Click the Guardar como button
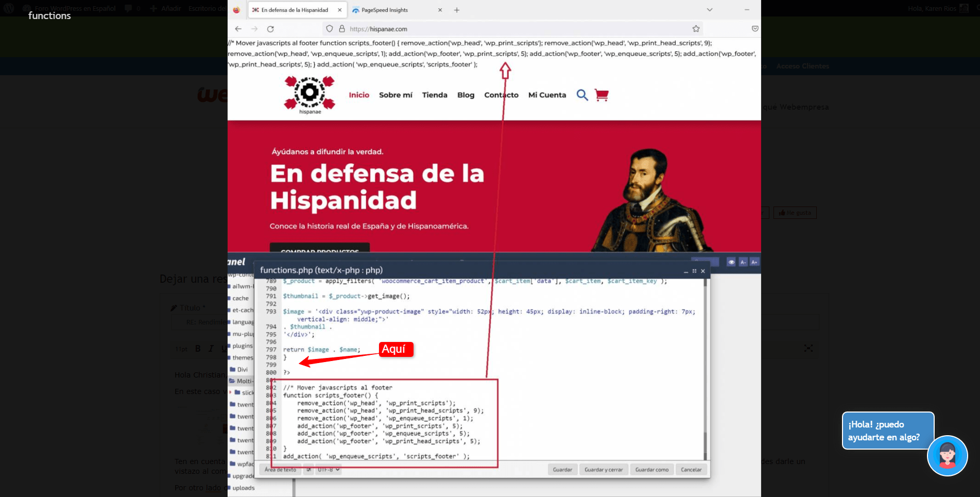This screenshot has width=980, height=497. point(652,470)
